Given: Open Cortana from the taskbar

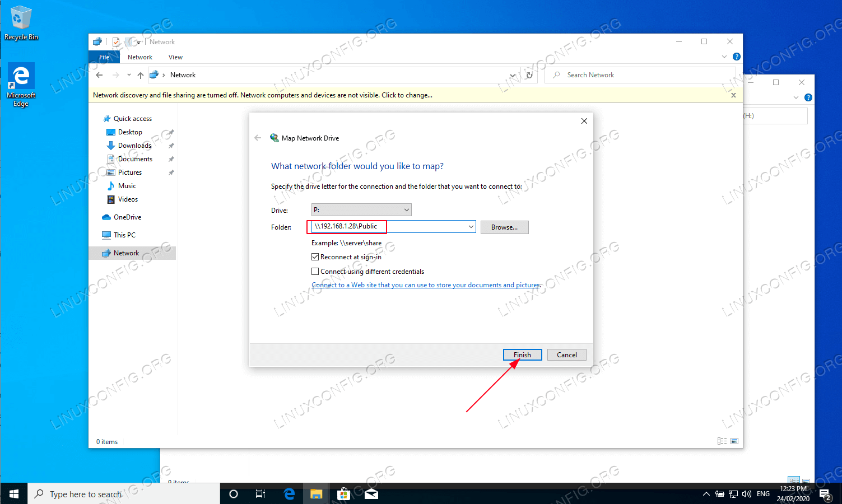Looking at the screenshot, I should pyautogui.click(x=234, y=493).
